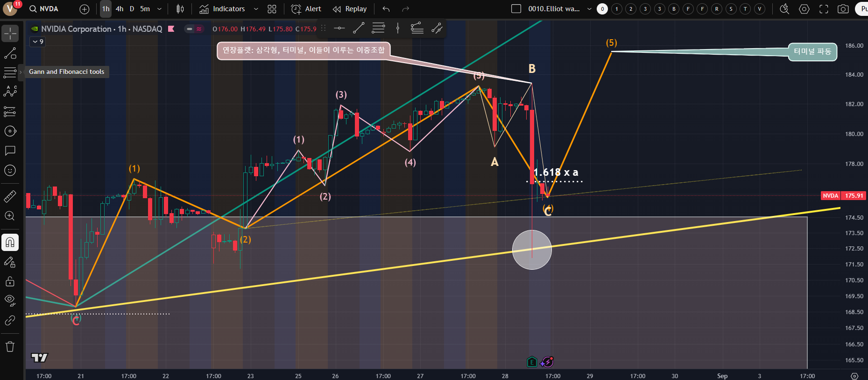Open NVDA symbol search

(x=44, y=9)
